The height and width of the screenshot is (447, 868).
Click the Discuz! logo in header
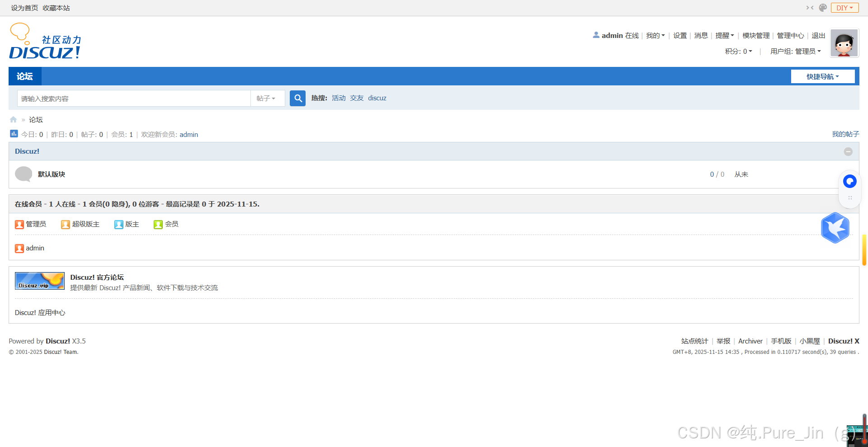pyautogui.click(x=45, y=41)
